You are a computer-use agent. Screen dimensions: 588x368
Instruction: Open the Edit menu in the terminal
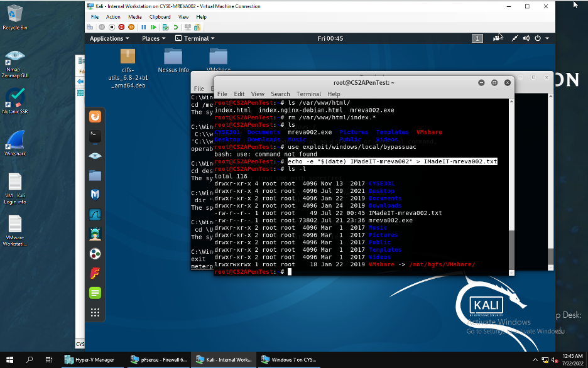click(239, 94)
